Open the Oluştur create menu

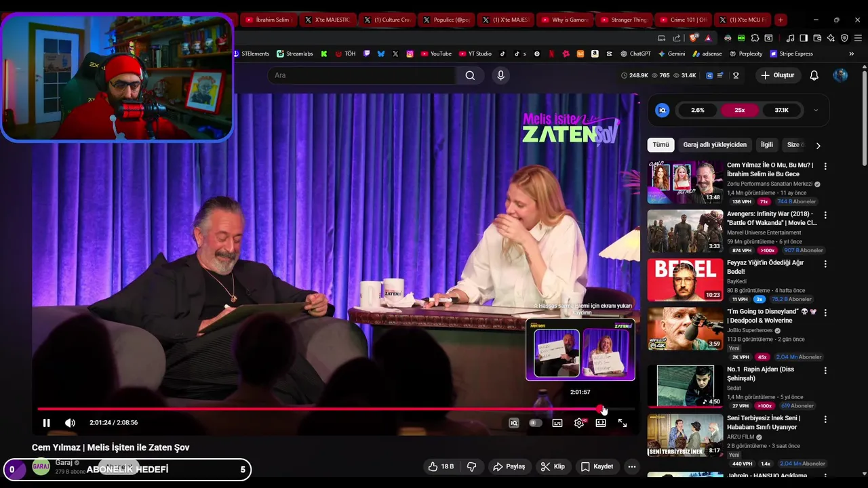click(778, 75)
